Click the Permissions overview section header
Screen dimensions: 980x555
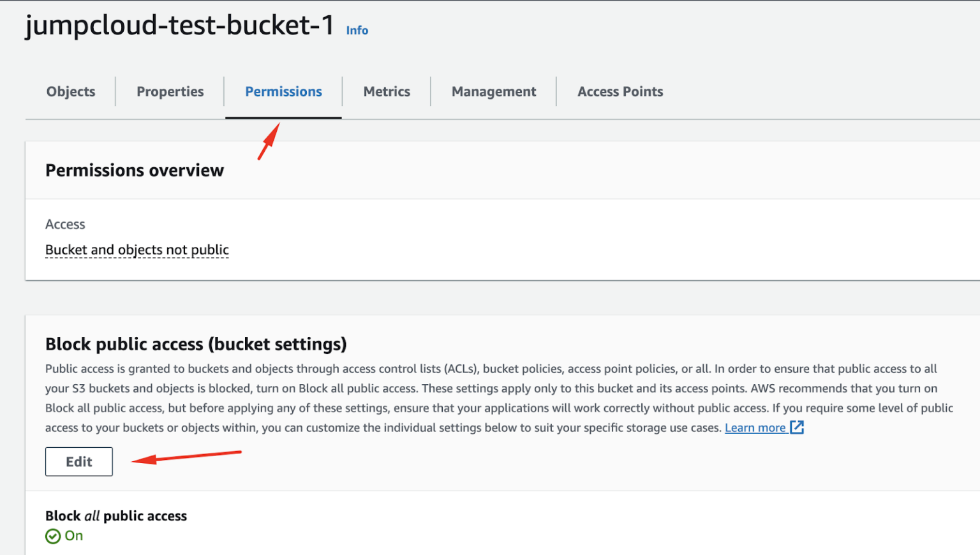point(134,170)
